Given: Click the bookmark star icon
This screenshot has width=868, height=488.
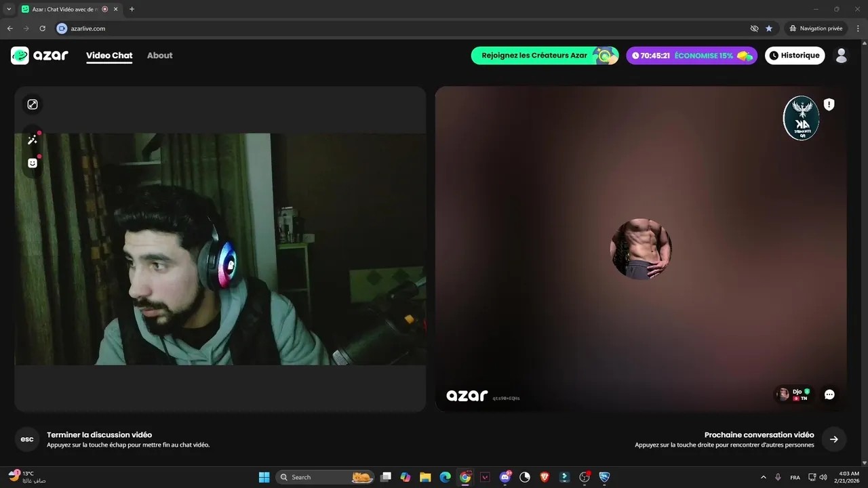Looking at the screenshot, I should click(769, 28).
